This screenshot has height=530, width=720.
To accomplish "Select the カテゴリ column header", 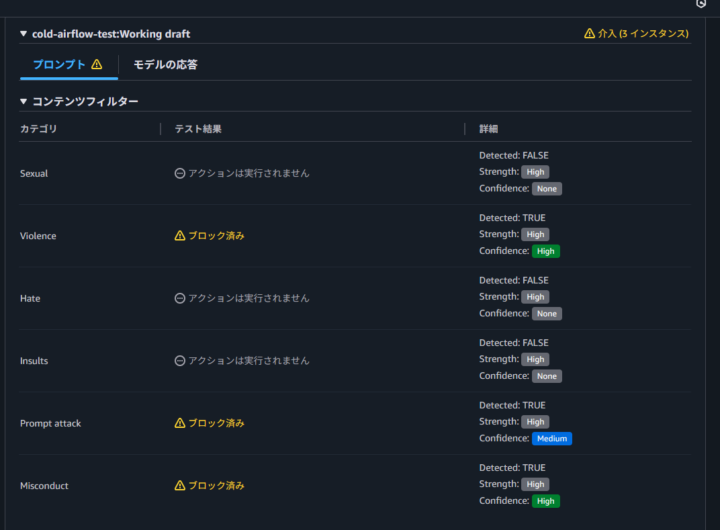I will click(39, 129).
